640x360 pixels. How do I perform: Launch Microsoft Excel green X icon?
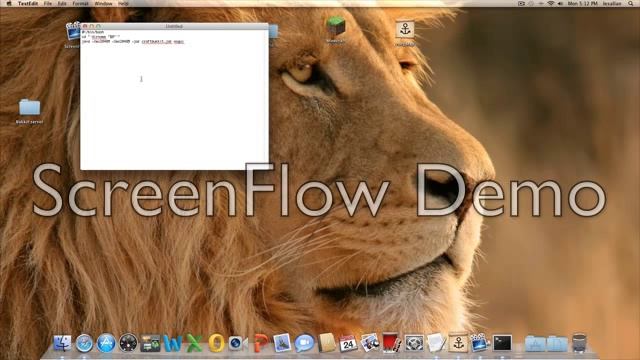(194, 343)
